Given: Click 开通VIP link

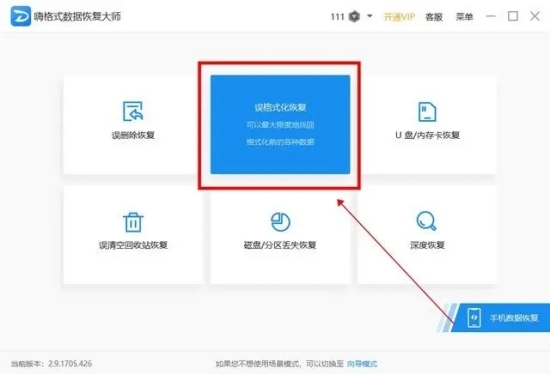Looking at the screenshot, I should coord(399,16).
